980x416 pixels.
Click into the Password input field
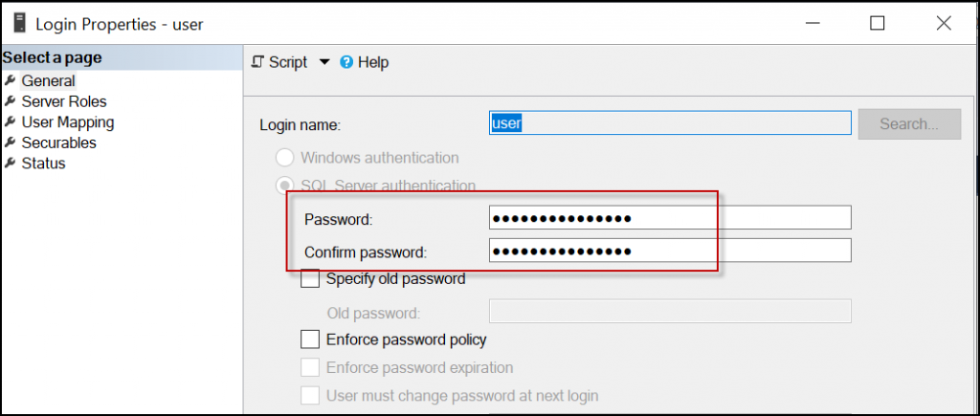(x=670, y=218)
